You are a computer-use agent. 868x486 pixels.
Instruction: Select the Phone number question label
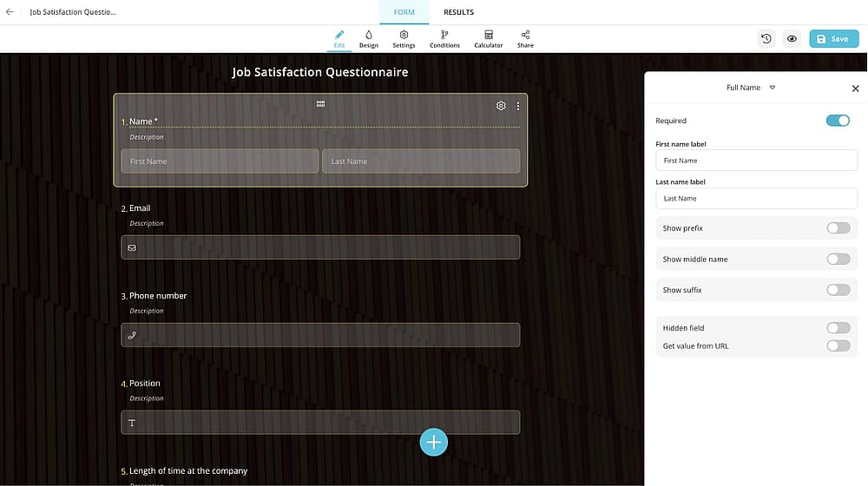[x=158, y=296]
